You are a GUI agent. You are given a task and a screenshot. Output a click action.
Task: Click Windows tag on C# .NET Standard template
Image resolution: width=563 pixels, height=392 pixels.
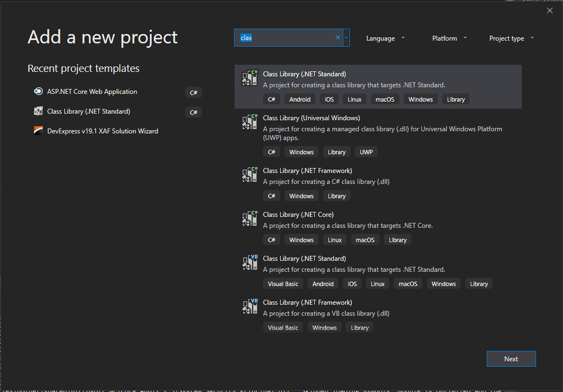point(420,99)
